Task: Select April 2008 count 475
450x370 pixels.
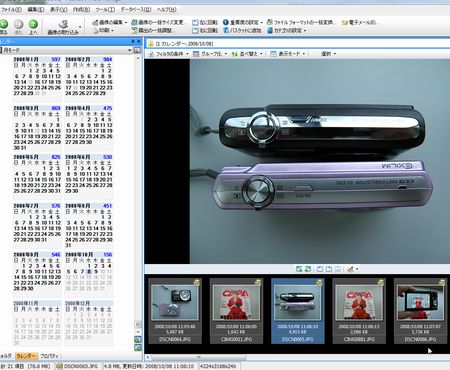Action: (107, 108)
